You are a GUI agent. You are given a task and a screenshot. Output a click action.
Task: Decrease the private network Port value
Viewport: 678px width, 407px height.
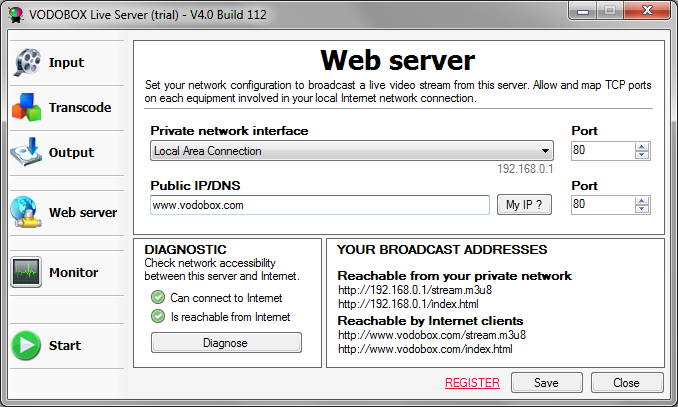point(642,155)
